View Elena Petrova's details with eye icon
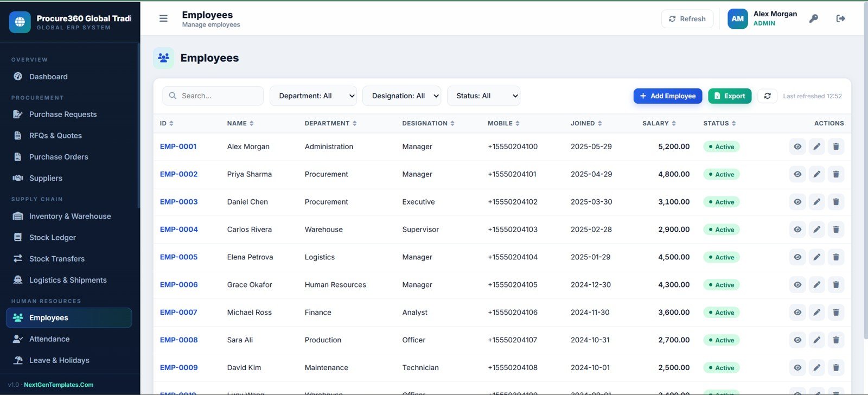The width and height of the screenshot is (868, 395). point(797,257)
